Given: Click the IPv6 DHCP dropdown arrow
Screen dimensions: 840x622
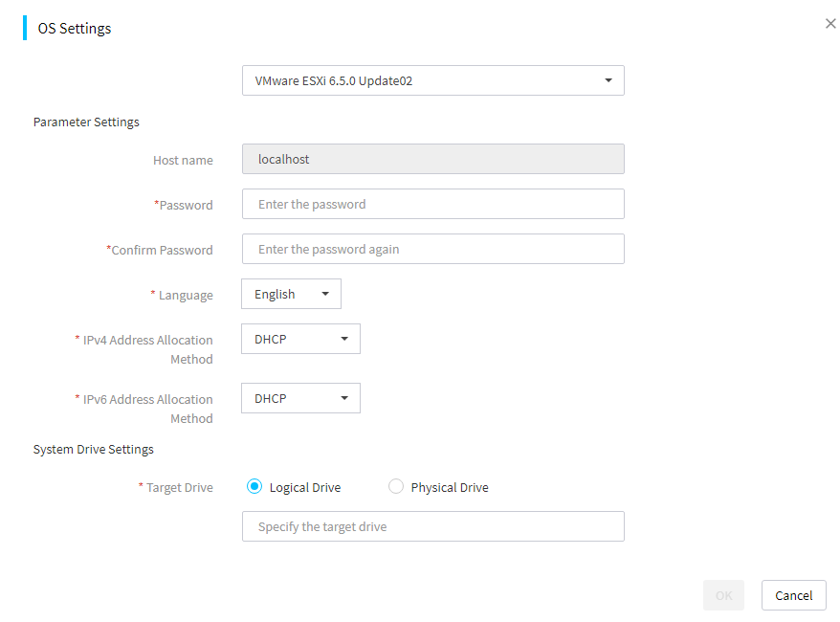Looking at the screenshot, I should coord(344,398).
